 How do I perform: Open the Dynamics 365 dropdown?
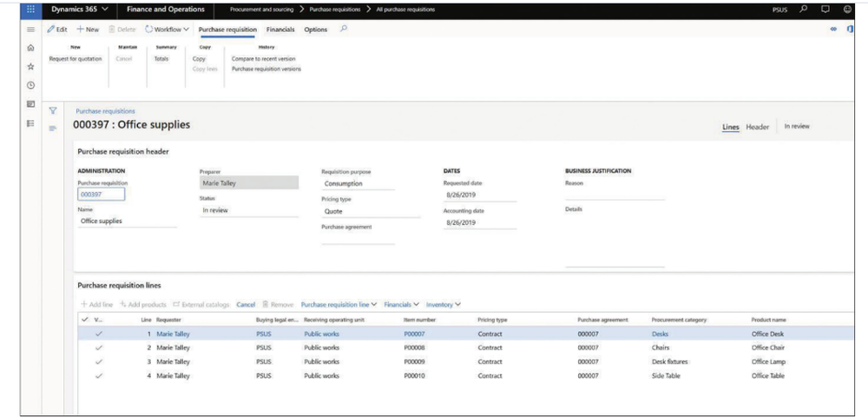point(80,10)
